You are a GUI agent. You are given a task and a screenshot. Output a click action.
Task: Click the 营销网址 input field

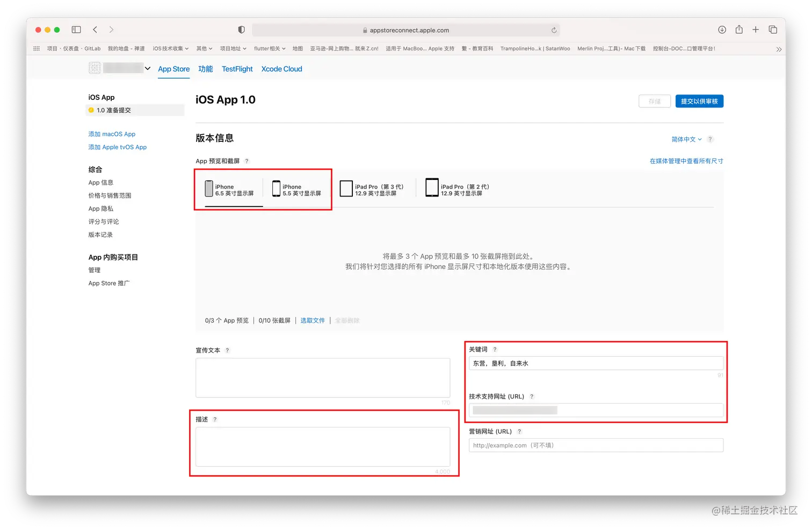tap(596, 445)
